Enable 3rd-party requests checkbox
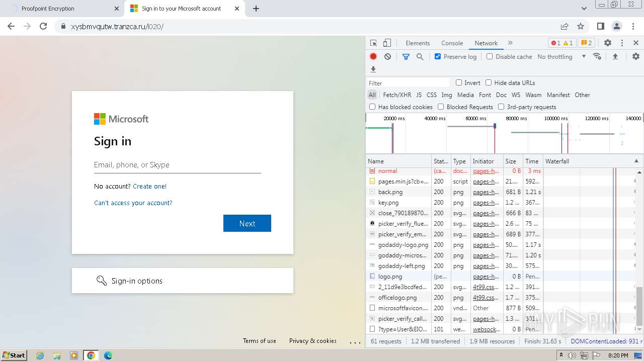This screenshot has width=644, height=362. click(x=501, y=107)
